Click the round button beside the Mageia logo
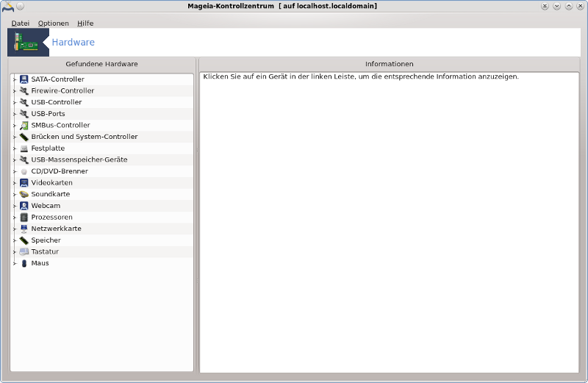The image size is (588, 383). click(x=21, y=7)
